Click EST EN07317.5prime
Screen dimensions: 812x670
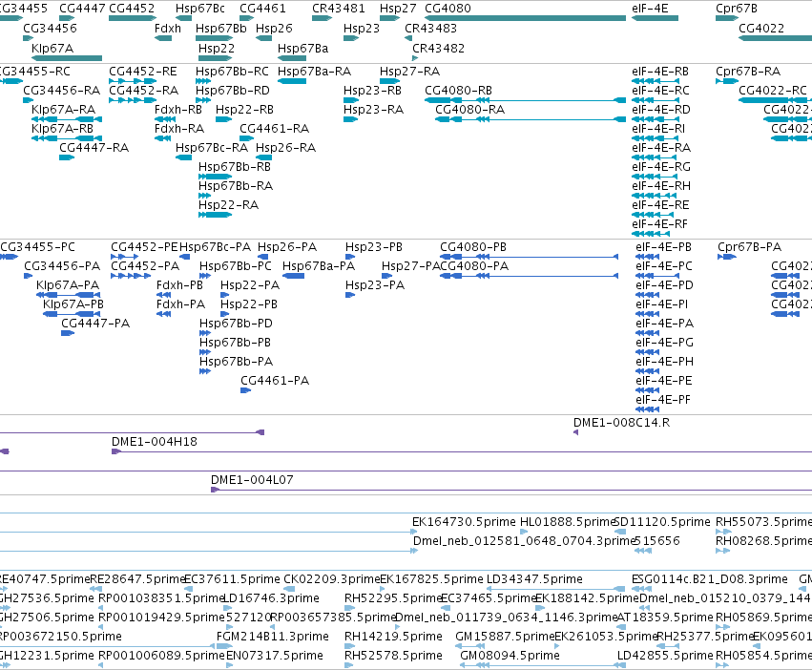275,656
